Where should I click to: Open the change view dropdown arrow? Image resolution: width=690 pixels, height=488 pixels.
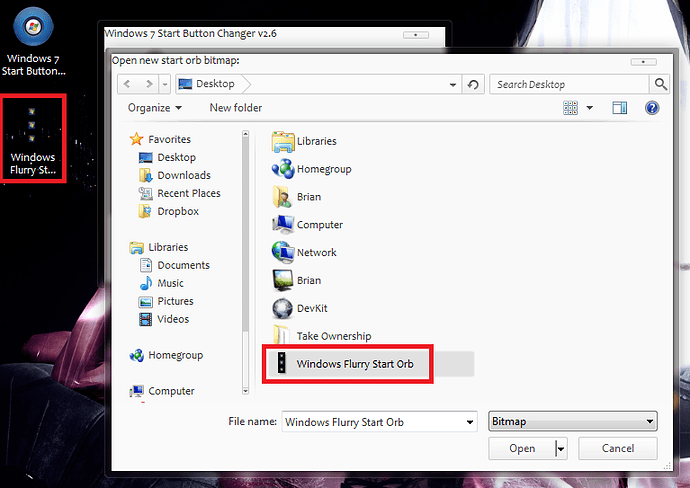click(590, 108)
